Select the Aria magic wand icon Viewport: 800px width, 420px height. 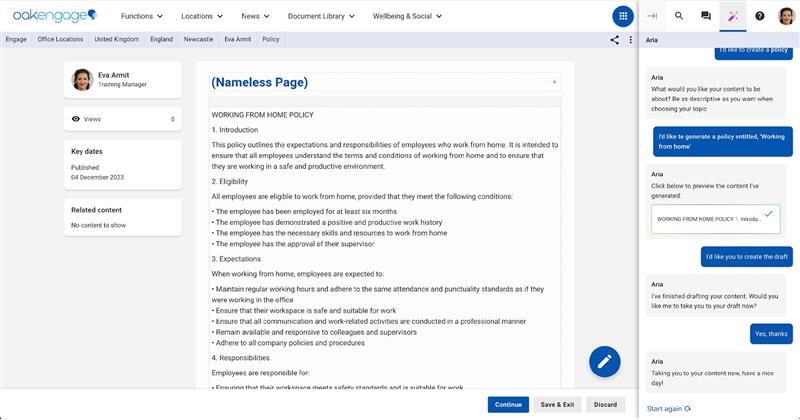tap(733, 16)
